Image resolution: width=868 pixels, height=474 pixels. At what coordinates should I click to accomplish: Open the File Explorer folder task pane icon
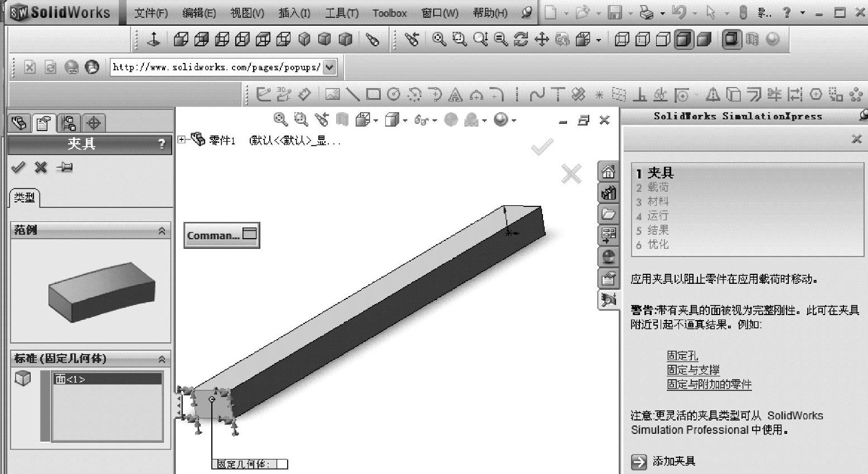coord(608,214)
